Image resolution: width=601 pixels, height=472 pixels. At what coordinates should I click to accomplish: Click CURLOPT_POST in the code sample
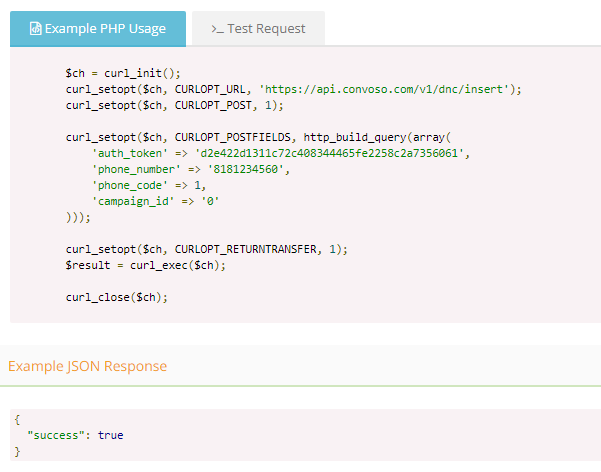pyautogui.click(x=213, y=105)
